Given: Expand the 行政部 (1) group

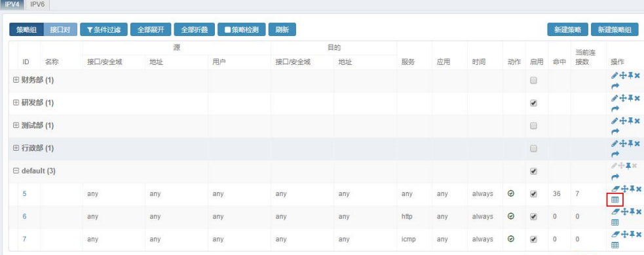Looking at the screenshot, I should [x=16, y=148].
